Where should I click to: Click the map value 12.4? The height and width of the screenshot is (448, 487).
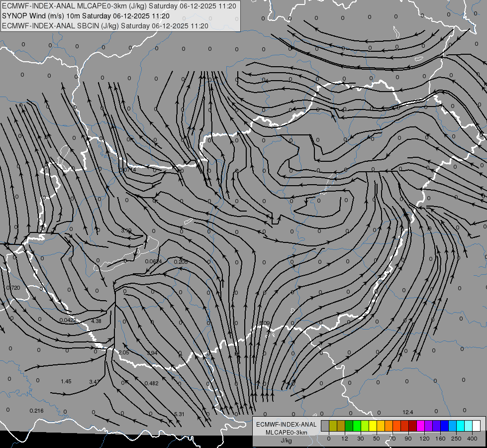(x=408, y=412)
